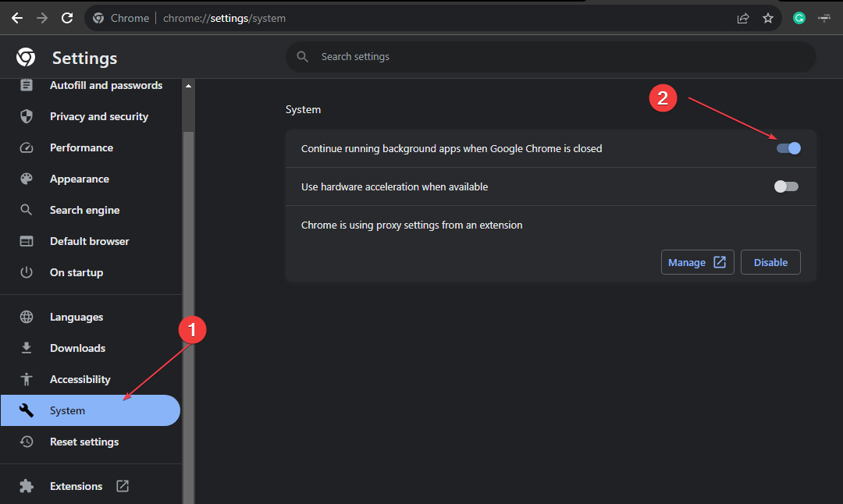This screenshot has width=843, height=504.
Task: Click the Settings page title
Action: [84, 58]
